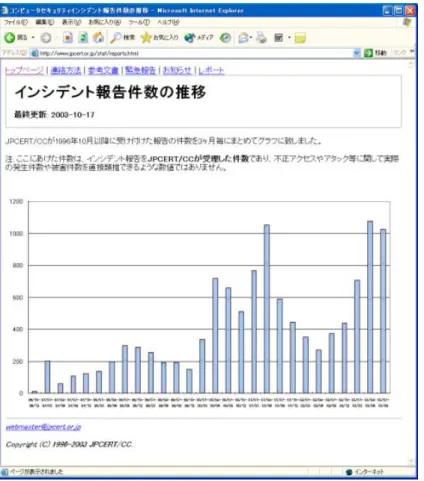Screen dimensions: 424x481
Task: Click the vertical scrollbar down arrow
Action: (x=411, y=461)
